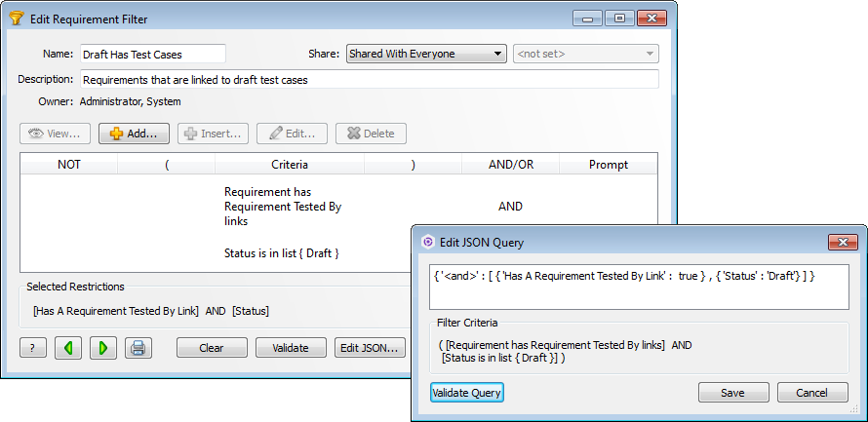This screenshot has width=868, height=422.
Task: Open the Edit JSON dialog button
Action: (x=369, y=347)
